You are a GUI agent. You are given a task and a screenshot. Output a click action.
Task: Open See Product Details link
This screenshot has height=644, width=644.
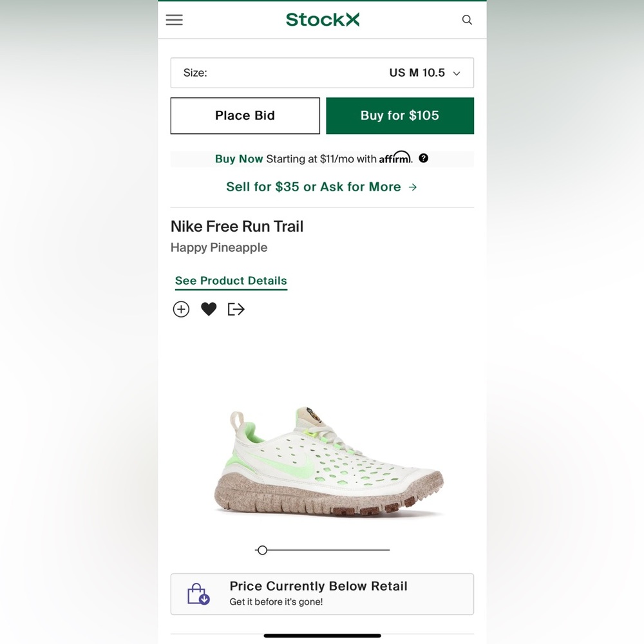coord(231,281)
